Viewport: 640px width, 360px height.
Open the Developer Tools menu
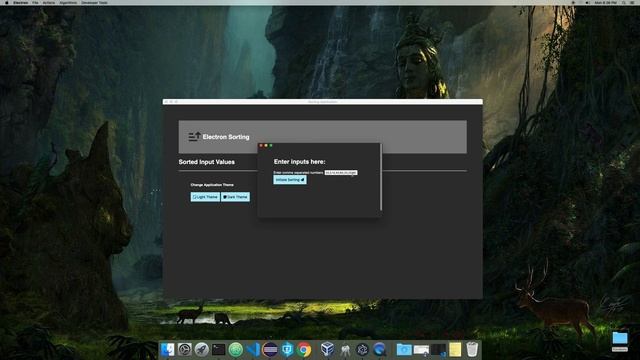coord(94,2)
